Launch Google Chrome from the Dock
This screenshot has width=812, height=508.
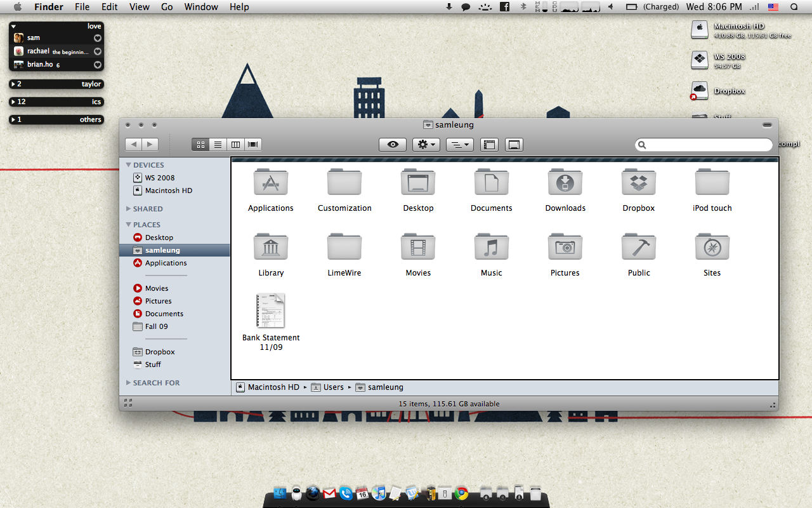[x=461, y=493]
